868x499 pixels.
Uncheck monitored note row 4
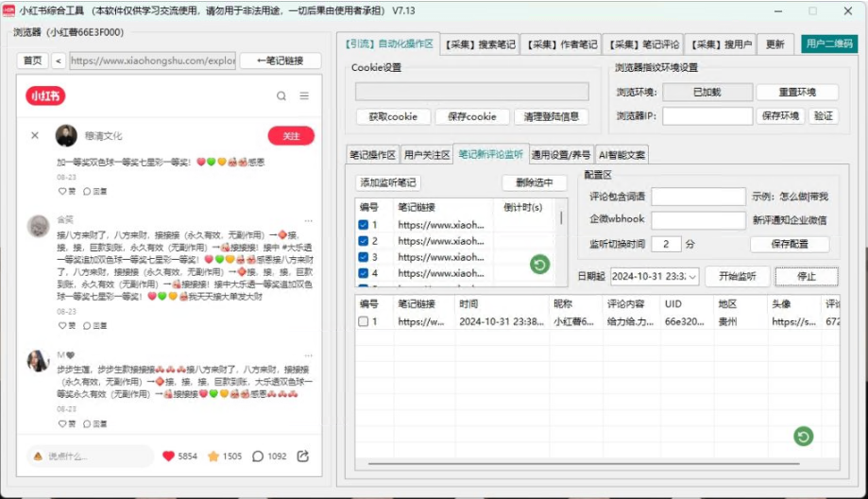[x=363, y=273]
